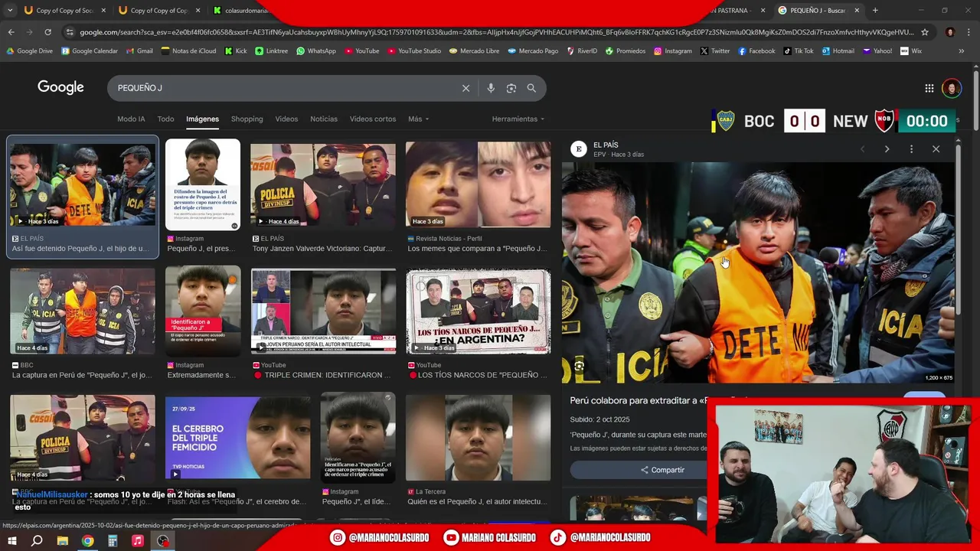Viewport: 980px width, 551px height.
Task: Open the Twitter bookmark
Action: 715,51
